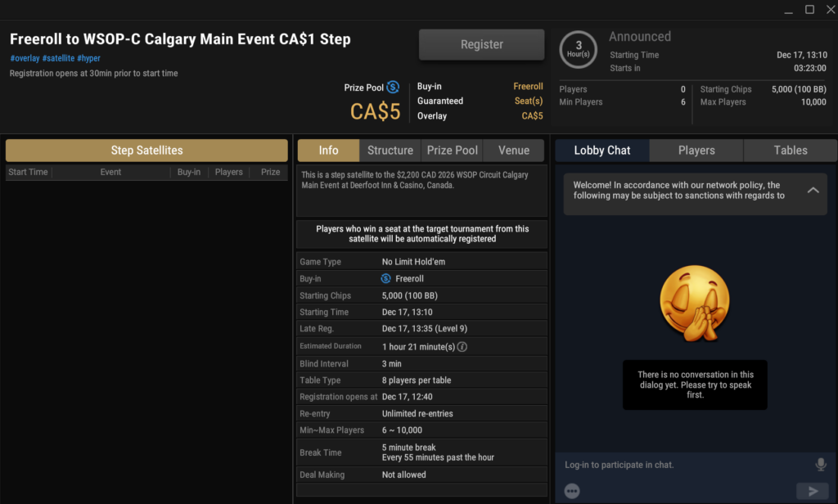Click the 3 Hour(s) countdown clock icon

pos(579,50)
